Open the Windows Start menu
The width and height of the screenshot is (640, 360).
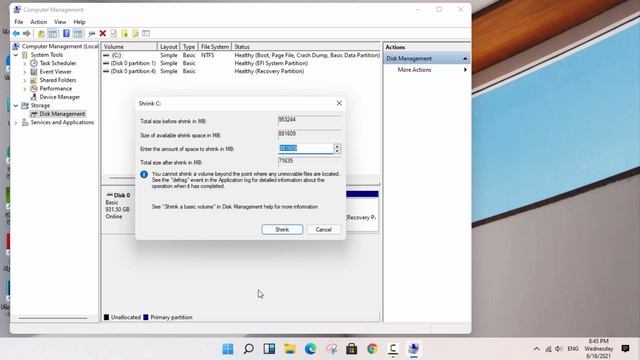point(228,349)
